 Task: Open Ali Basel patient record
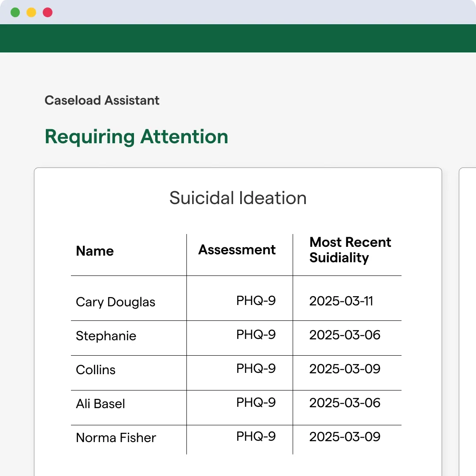pos(100,404)
